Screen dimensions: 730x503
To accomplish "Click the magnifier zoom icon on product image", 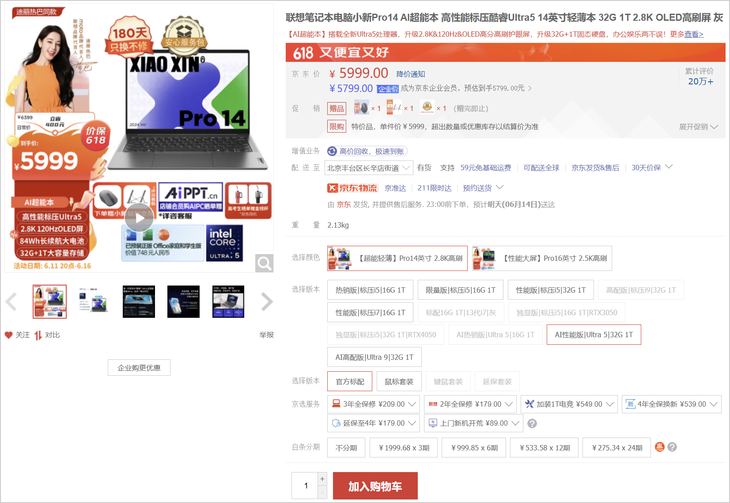I will (x=264, y=263).
